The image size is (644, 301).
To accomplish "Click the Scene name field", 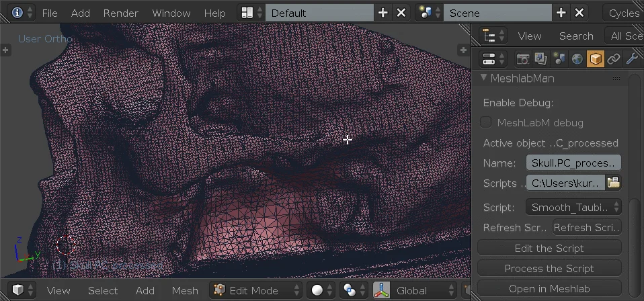I will pos(497,13).
